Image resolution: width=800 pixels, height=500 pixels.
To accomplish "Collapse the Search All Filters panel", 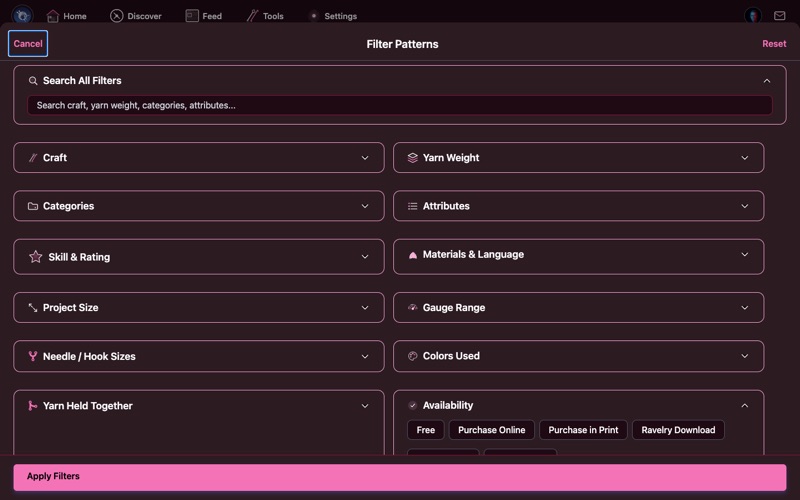I will click(767, 81).
